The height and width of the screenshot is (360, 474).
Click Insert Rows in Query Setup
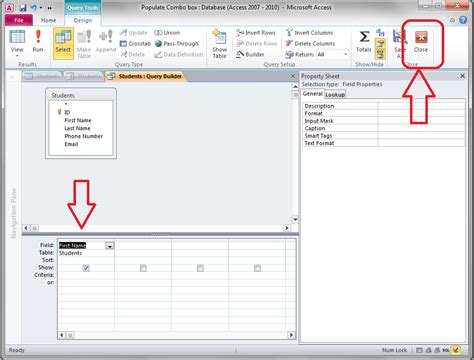(256, 33)
